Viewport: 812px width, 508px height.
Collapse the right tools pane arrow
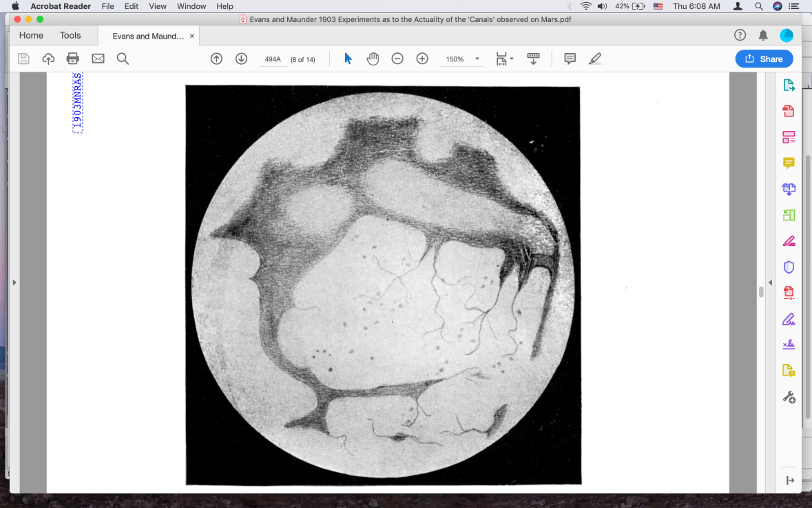point(771,283)
